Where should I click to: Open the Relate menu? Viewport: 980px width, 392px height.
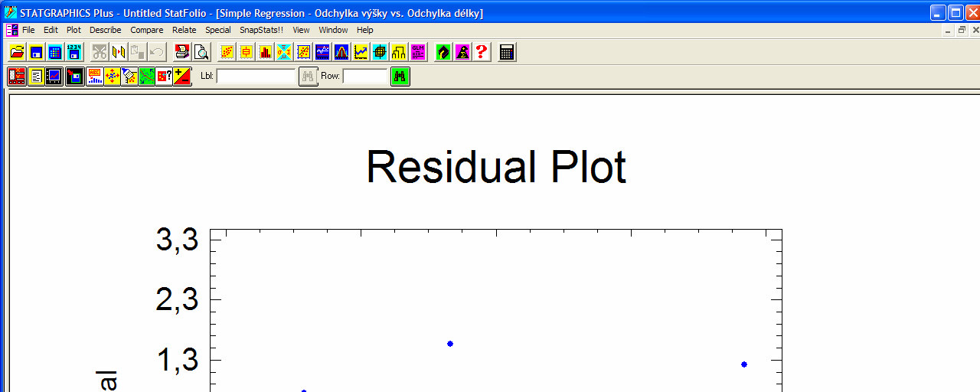click(x=184, y=30)
